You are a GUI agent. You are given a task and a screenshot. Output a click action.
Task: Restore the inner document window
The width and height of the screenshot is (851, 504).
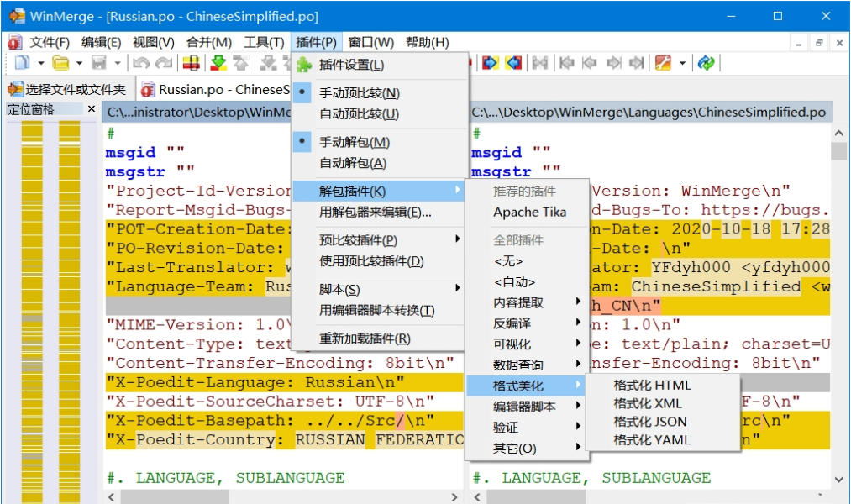(x=819, y=42)
